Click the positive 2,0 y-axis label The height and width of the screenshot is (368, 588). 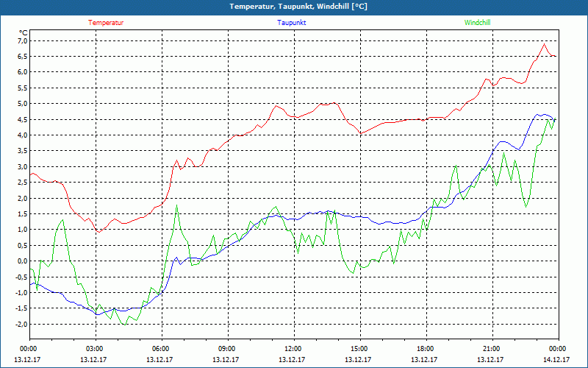23,198
